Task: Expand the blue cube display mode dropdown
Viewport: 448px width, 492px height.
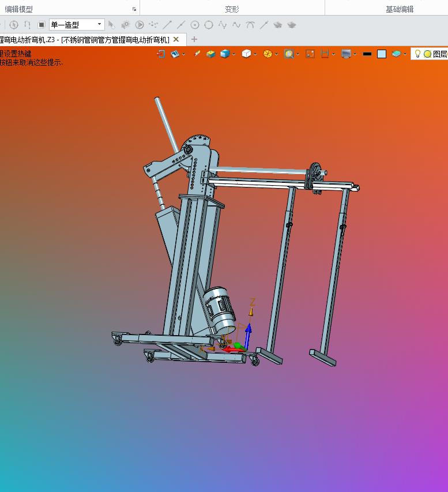Action: pos(234,54)
